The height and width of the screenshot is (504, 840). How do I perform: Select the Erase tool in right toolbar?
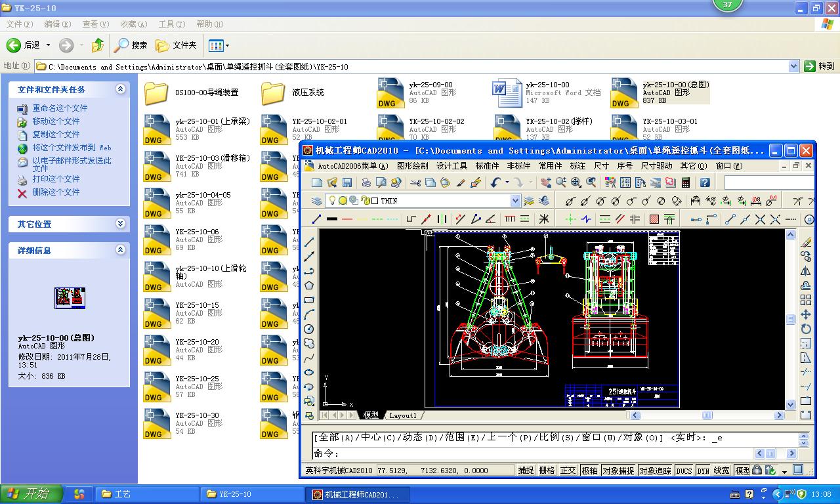(806, 242)
